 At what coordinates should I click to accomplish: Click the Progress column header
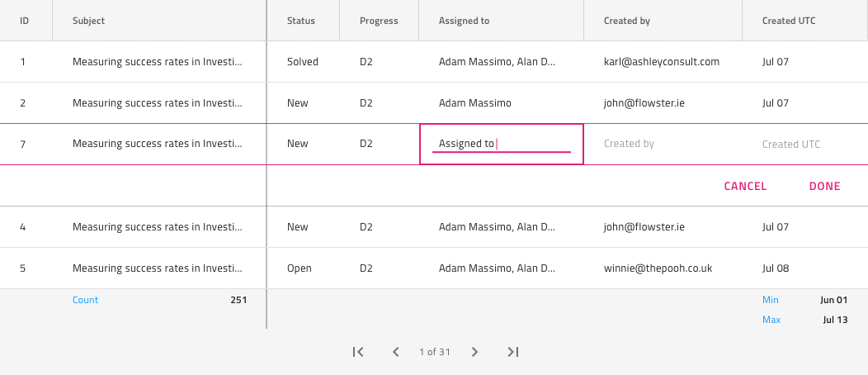click(379, 21)
